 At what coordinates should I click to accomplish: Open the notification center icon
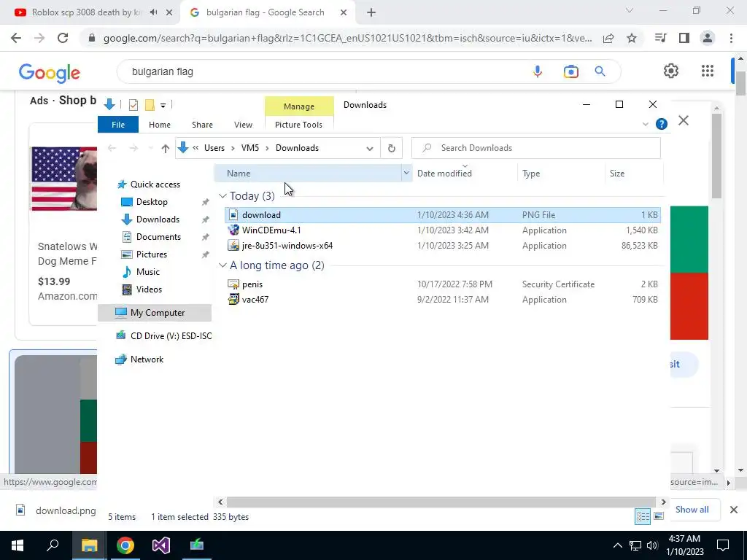[723, 545]
